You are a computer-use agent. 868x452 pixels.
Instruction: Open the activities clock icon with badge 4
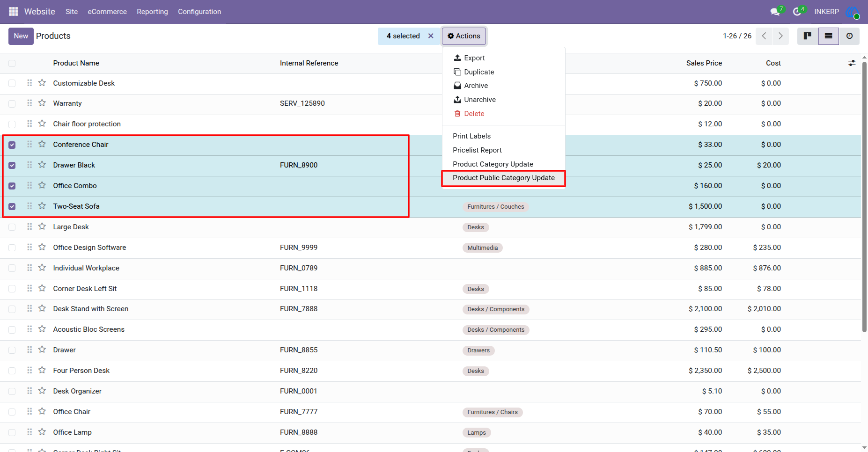click(798, 11)
